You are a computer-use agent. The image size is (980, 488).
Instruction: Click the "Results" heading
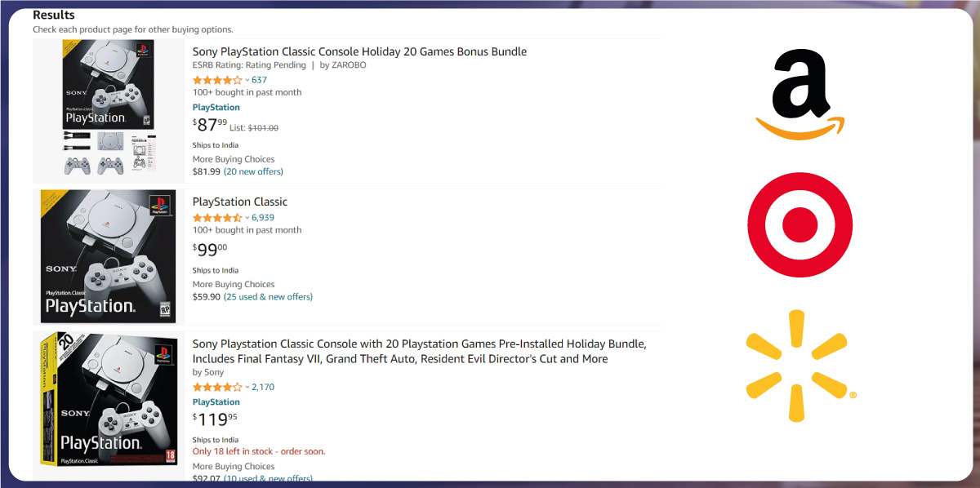click(x=54, y=15)
